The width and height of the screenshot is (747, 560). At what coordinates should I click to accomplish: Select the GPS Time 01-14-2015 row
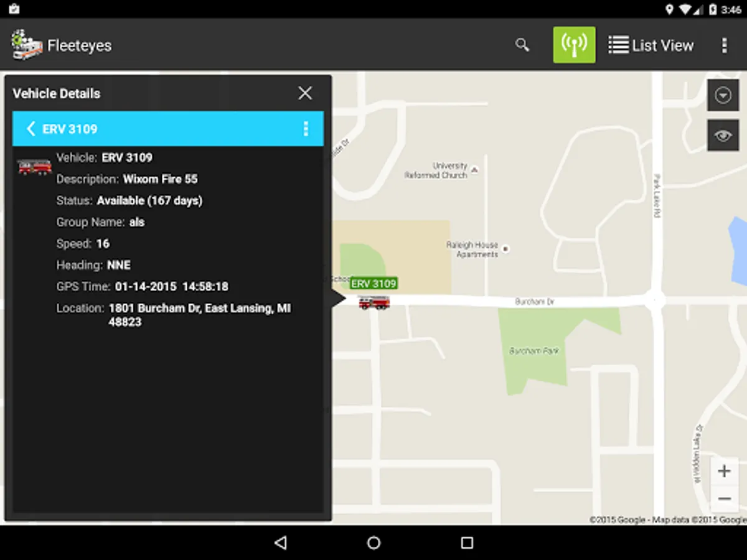[x=143, y=287]
